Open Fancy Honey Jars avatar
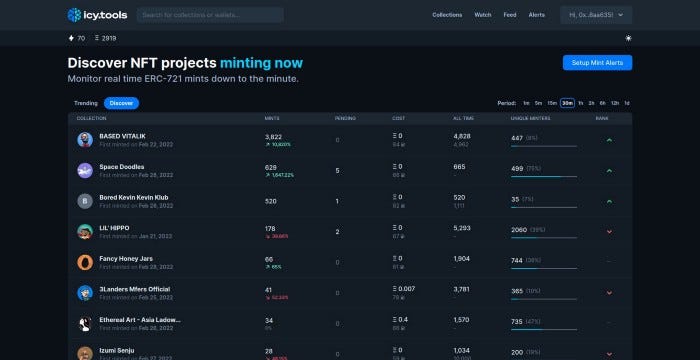This screenshot has height=360, width=700. click(85, 263)
